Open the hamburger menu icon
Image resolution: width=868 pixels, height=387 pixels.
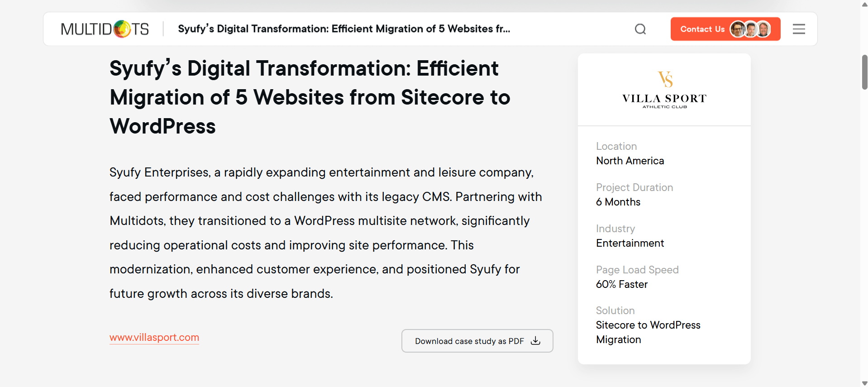pyautogui.click(x=799, y=29)
